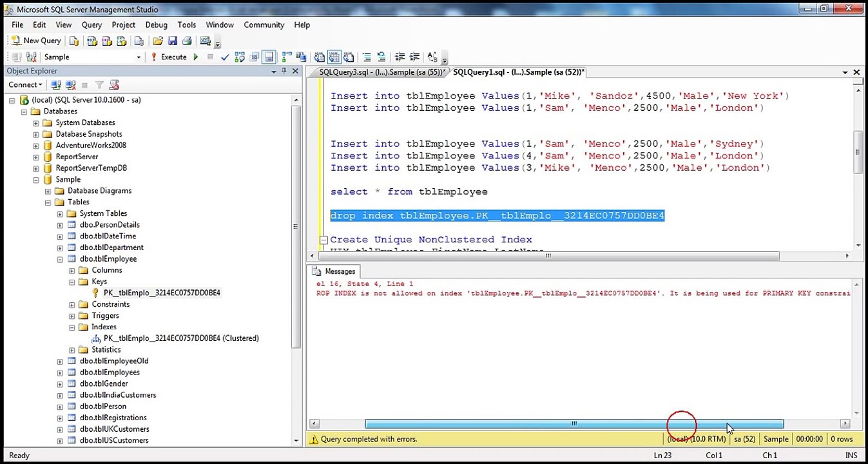This screenshot has height=464, width=868.
Task: Select dbo.PersonDetails table in tree
Action: click(x=110, y=225)
